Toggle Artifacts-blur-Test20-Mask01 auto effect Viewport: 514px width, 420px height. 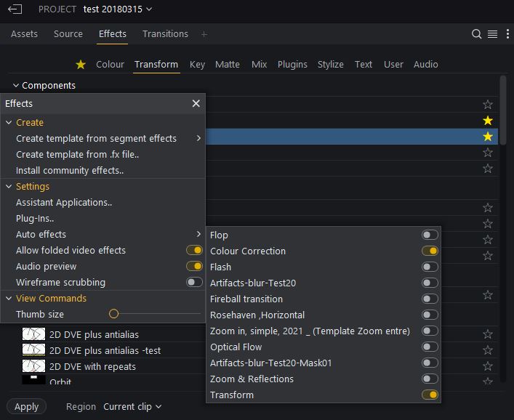pyautogui.click(x=430, y=363)
